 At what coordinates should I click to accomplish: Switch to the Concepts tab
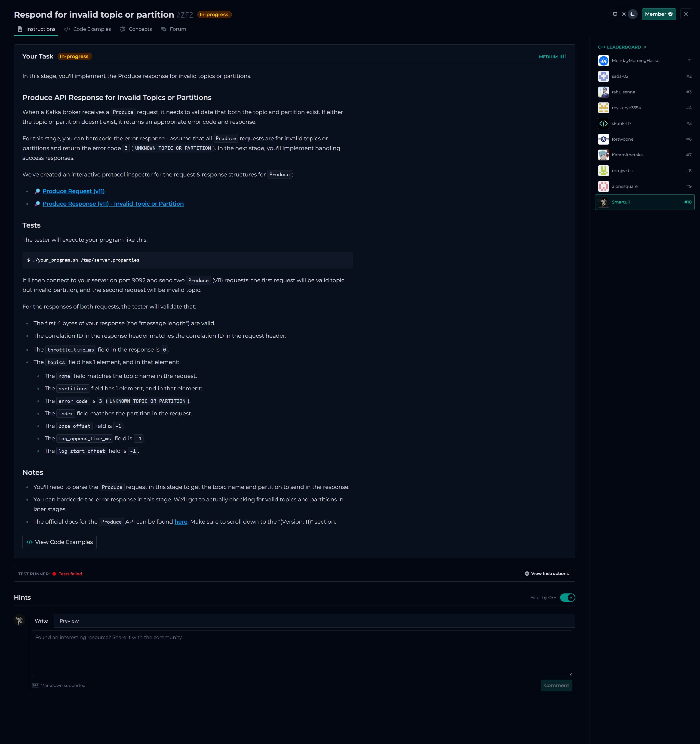point(136,29)
